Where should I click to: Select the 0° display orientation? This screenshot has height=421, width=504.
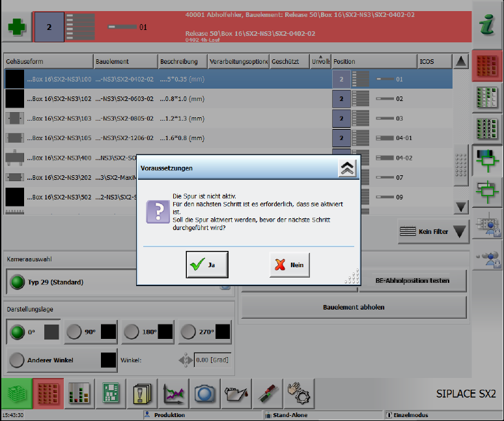(33, 332)
